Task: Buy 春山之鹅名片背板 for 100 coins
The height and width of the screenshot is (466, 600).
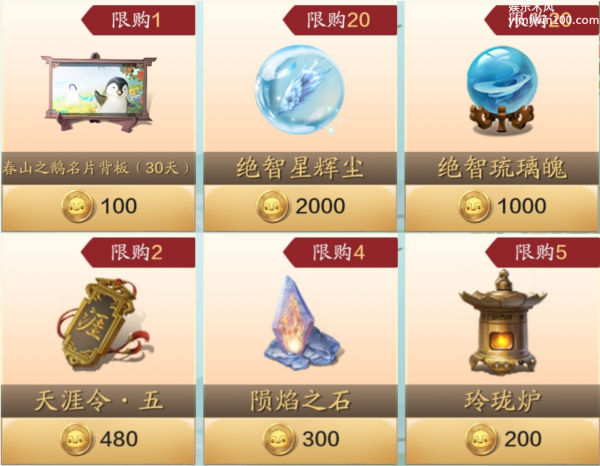Action: click(x=99, y=208)
